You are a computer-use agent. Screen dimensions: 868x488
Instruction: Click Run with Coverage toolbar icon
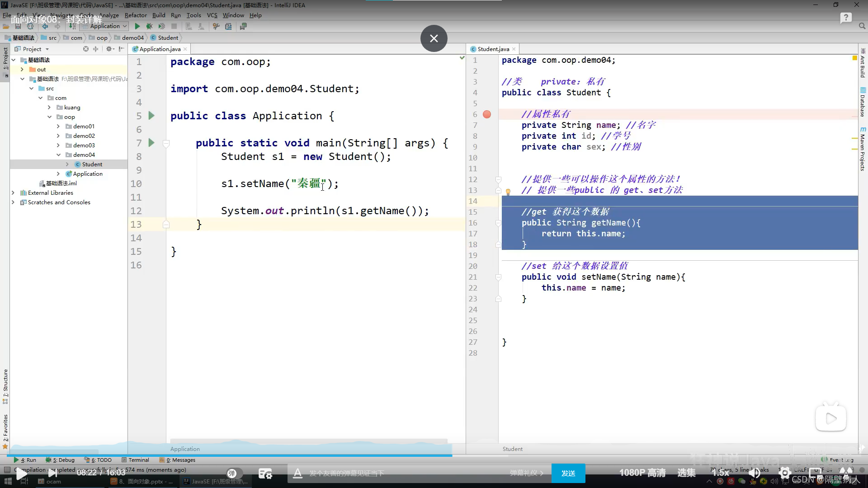(x=161, y=26)
